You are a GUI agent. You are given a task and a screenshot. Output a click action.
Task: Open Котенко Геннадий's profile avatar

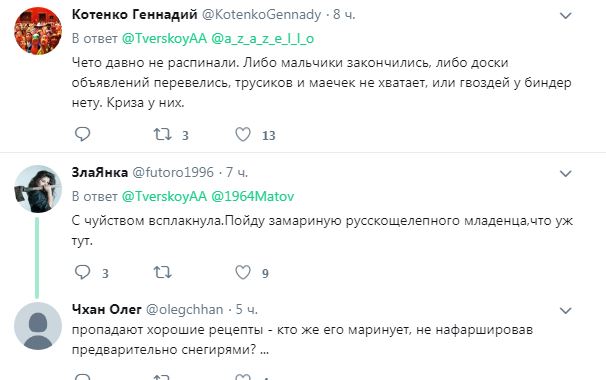point(38,31)
